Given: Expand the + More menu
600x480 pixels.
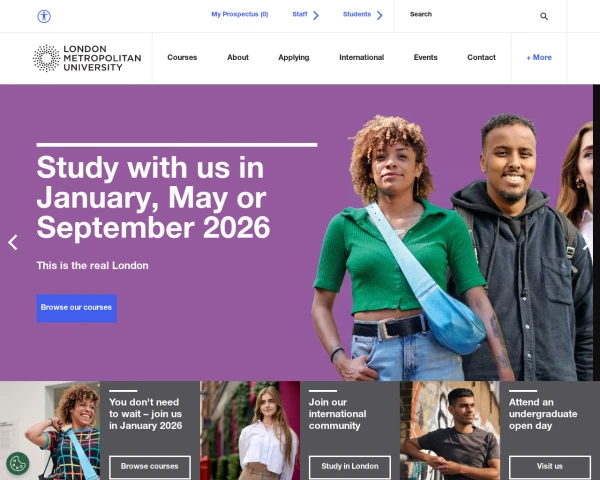Looking at the screenshot, I should [x=539, y=57].
